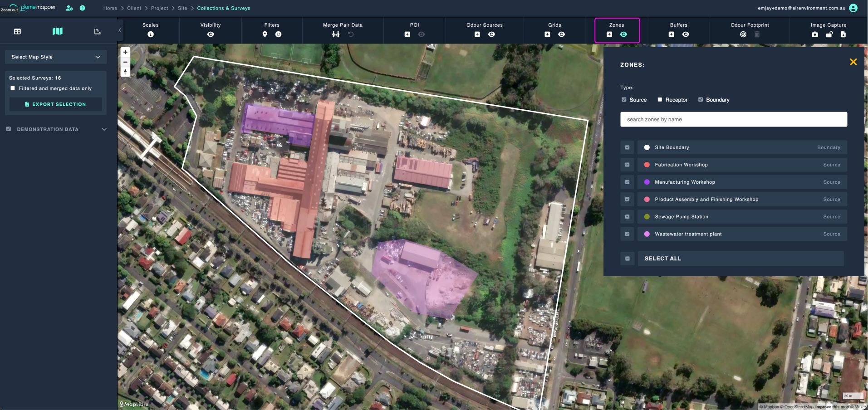Screen dimensions: 868x410
Task: Uncheck the Boundary type filter
Action: click(701, 100)
